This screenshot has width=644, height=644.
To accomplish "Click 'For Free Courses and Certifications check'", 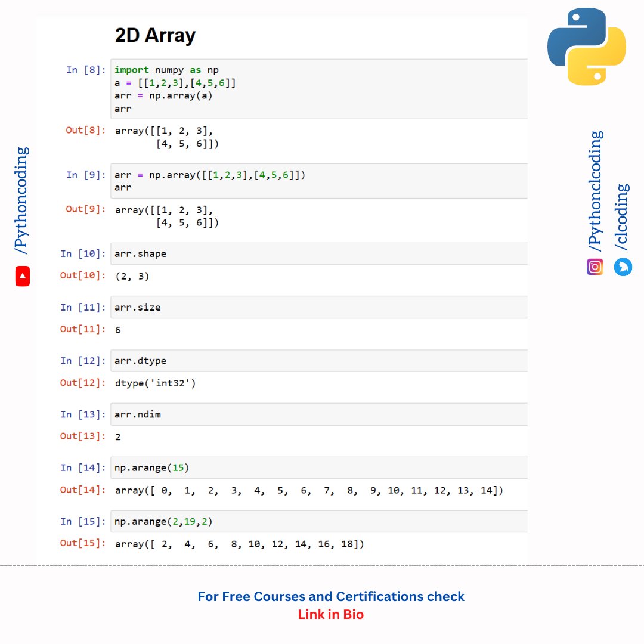I will (330, 596).
